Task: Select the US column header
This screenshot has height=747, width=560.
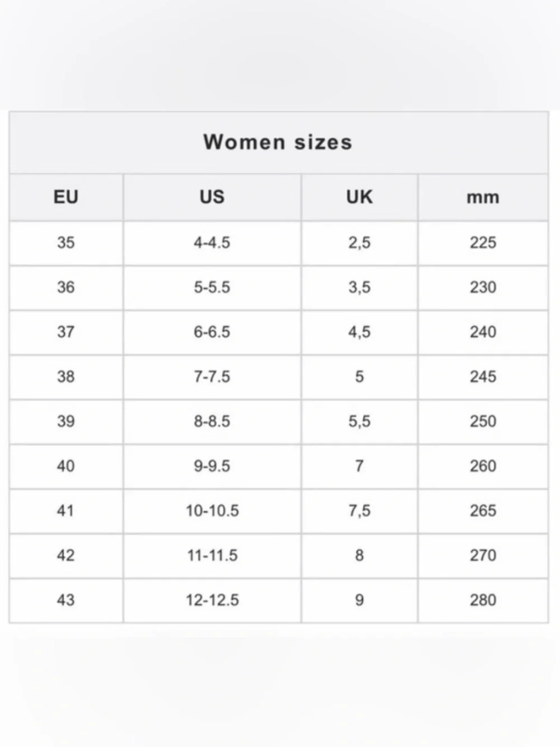Action: (x=212, y=197)
